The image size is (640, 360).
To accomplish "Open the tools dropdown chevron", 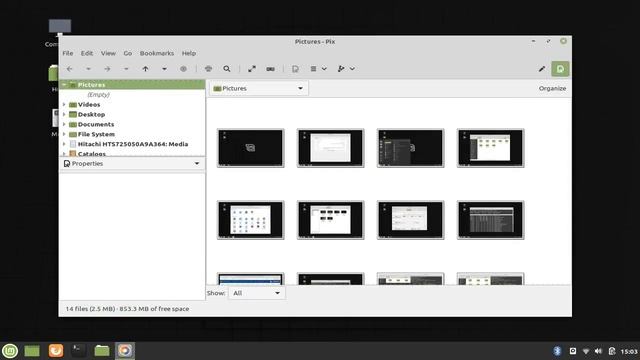I will 352,69.
